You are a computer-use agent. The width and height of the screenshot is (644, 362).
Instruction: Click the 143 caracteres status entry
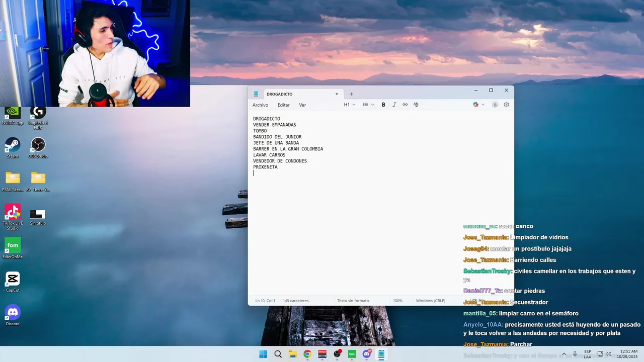pyautogui.click(x=296, y=301)
